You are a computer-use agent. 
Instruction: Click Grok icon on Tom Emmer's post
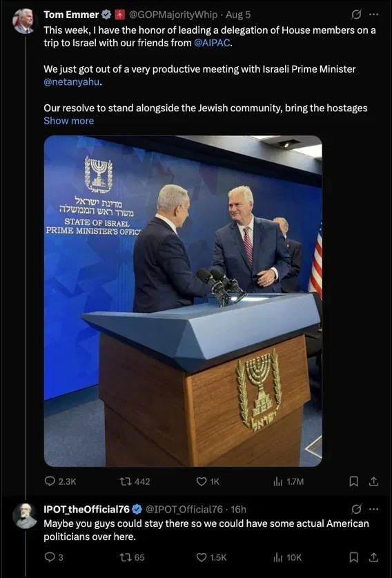point(356,15)
